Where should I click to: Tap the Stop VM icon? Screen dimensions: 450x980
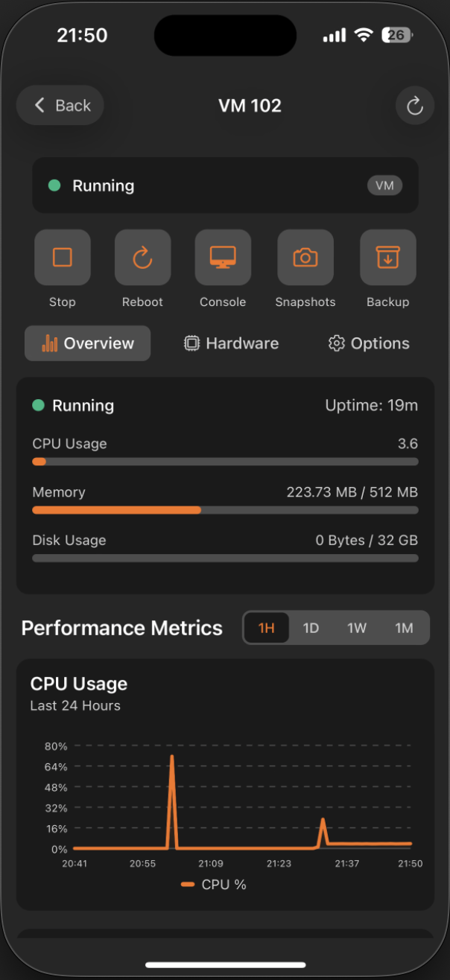(x=62, y=257)
